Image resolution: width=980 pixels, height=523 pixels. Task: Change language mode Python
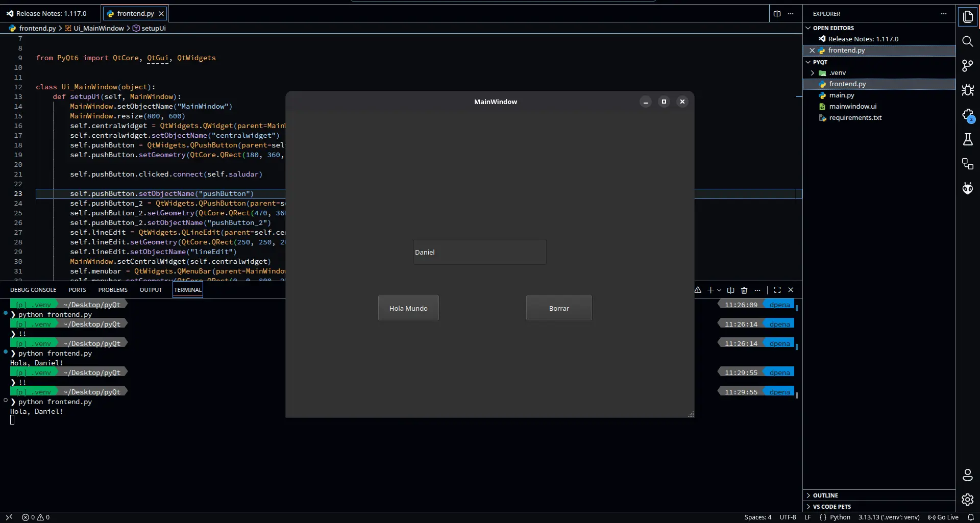[840, 517]
